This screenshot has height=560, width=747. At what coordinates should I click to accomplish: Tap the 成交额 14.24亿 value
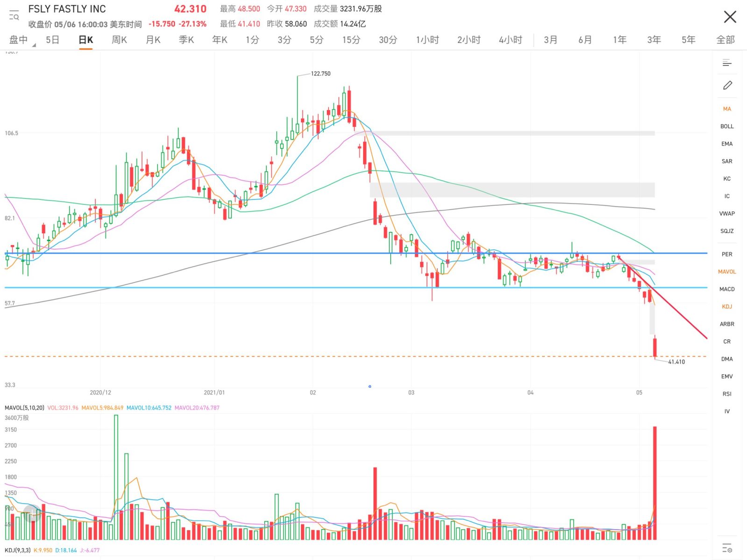tap(340, 24)
